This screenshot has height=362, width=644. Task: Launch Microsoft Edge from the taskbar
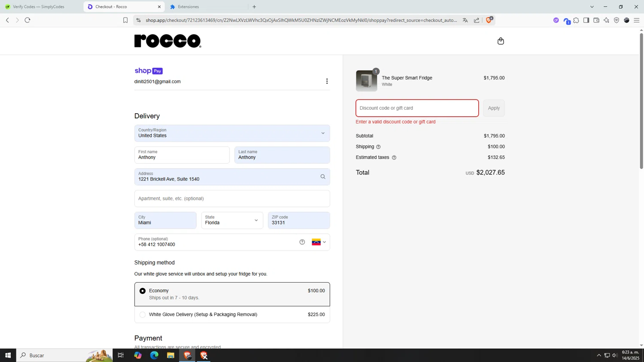pos(154,355)
